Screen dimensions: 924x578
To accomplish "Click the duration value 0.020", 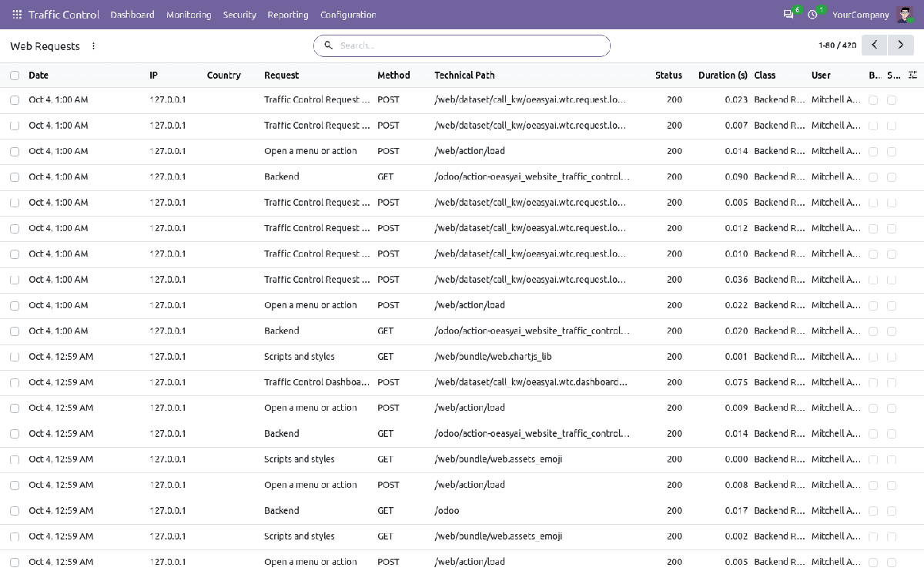I will point(736,331).
